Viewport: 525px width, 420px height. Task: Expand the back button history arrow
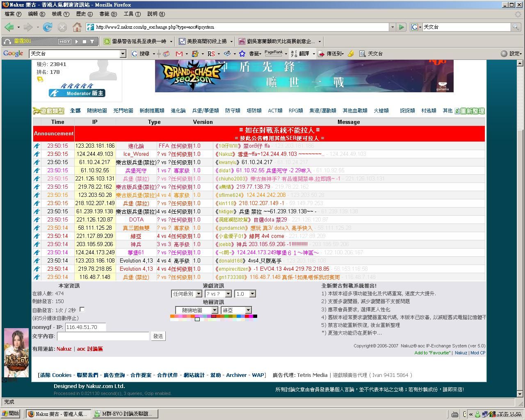tap(18, 27)
